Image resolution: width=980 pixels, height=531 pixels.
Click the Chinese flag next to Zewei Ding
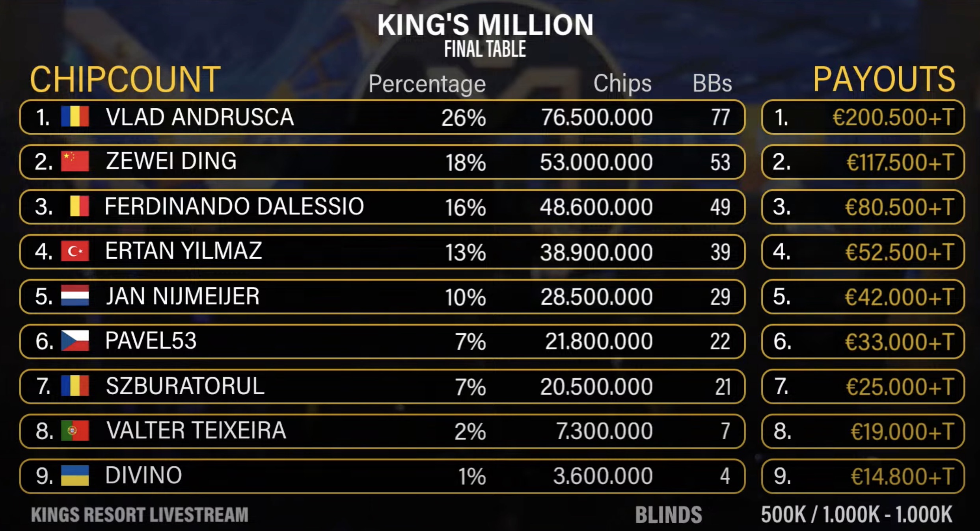pos(75,162)
